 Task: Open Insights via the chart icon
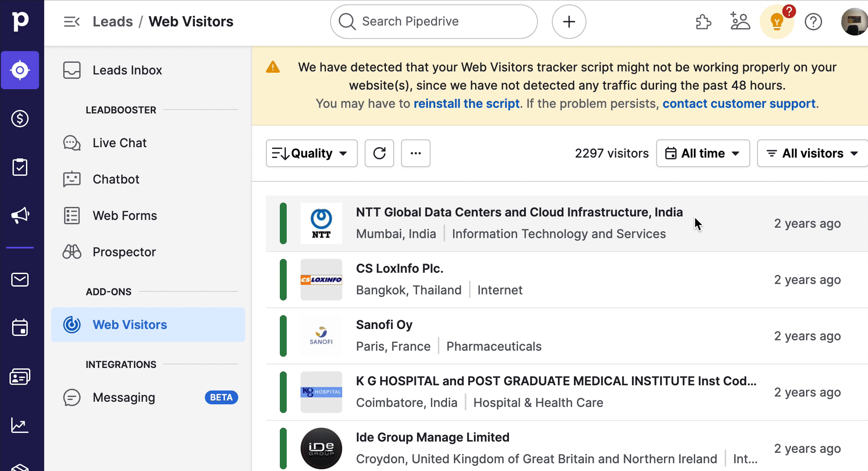pyautogui.click(x=20, y=426)
